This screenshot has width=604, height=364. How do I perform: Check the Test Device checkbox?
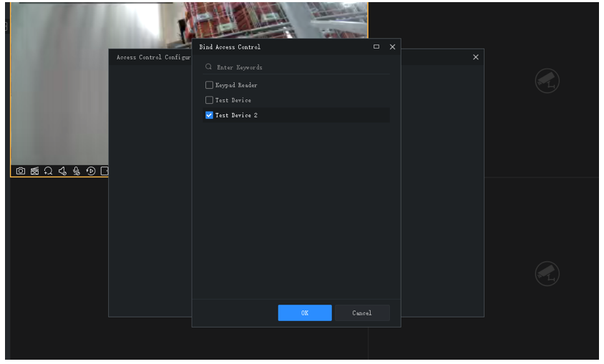(209, 100)
